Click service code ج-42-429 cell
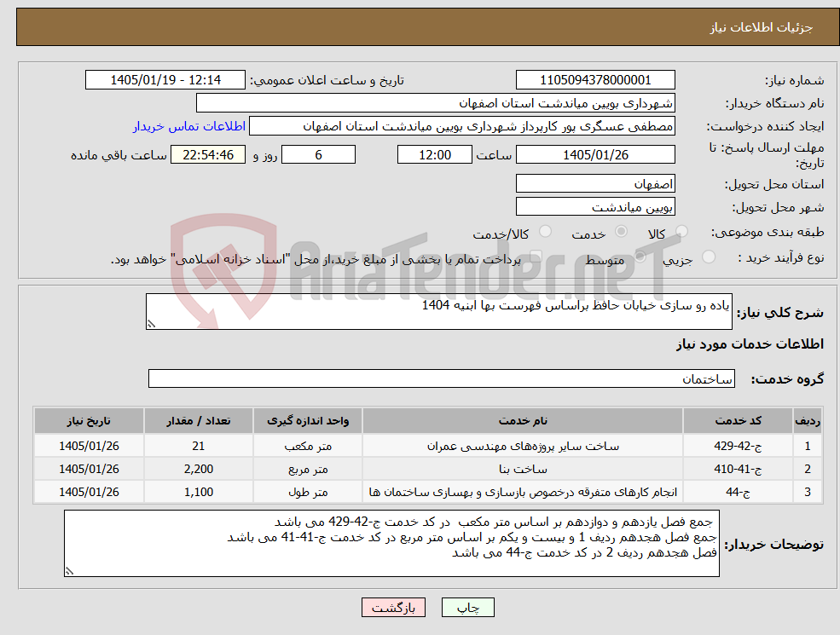 tap(738, 446)
